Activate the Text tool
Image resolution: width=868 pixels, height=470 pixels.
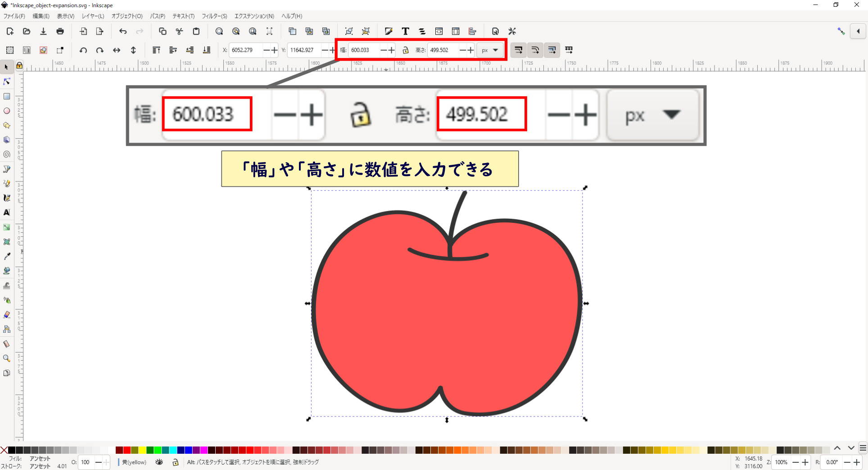[x=7, y=212]
